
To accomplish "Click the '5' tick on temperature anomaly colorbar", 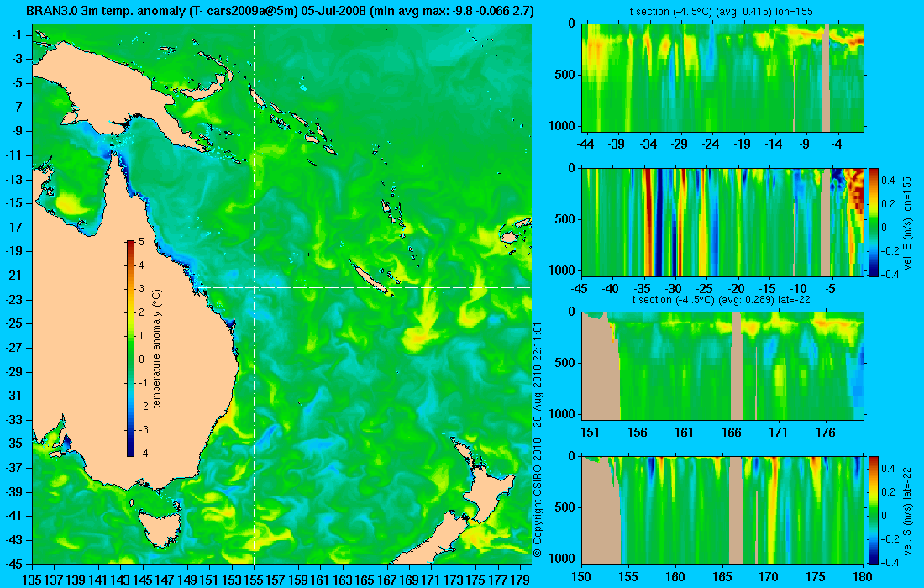I will (141, 242).
